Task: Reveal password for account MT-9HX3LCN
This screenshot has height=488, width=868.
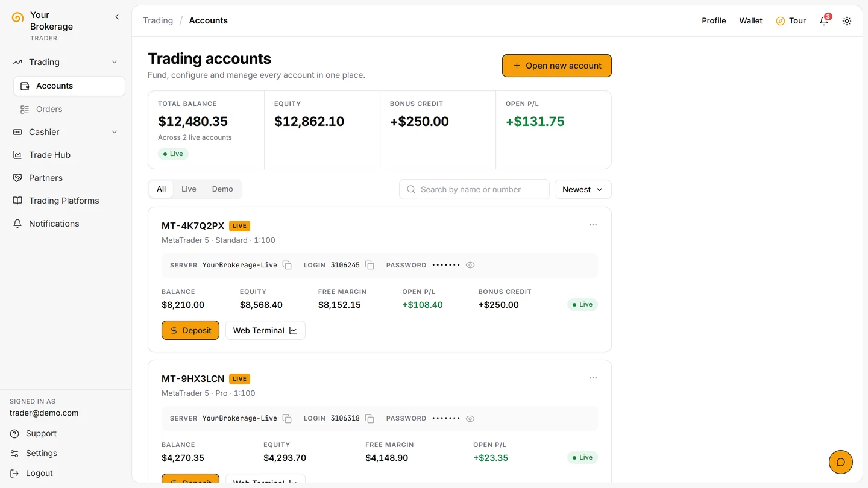Action: 470,418
